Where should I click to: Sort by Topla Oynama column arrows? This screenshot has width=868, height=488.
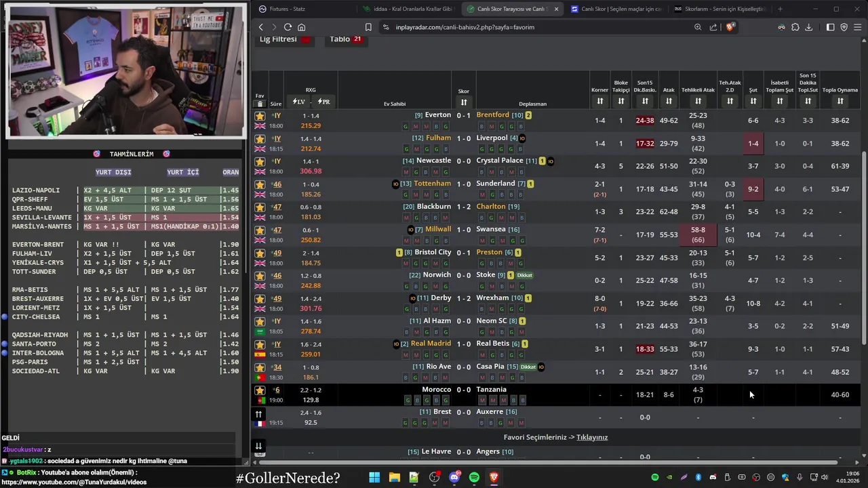coord(840,102)
